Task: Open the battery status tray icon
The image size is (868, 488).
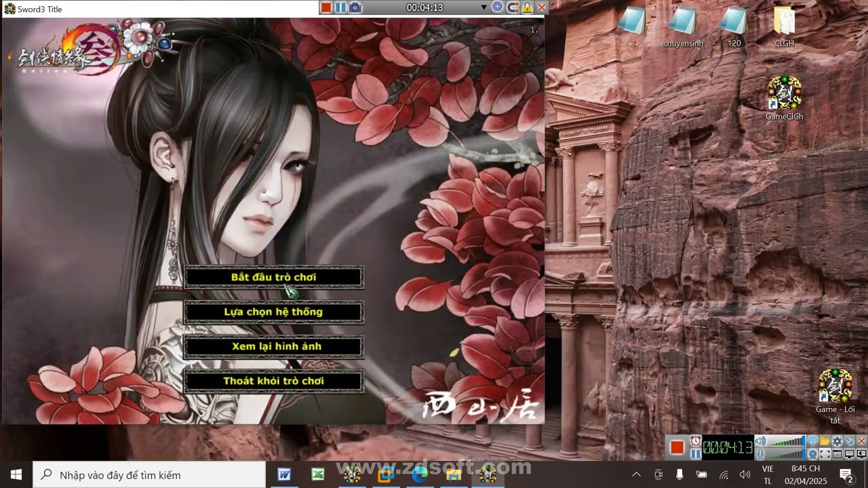Action: click(701, 474)
